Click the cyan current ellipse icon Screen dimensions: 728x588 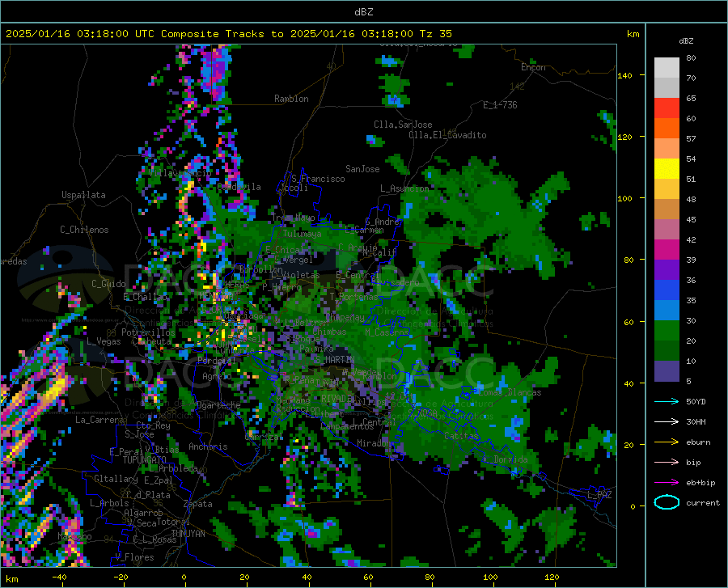tap(667, 502)
